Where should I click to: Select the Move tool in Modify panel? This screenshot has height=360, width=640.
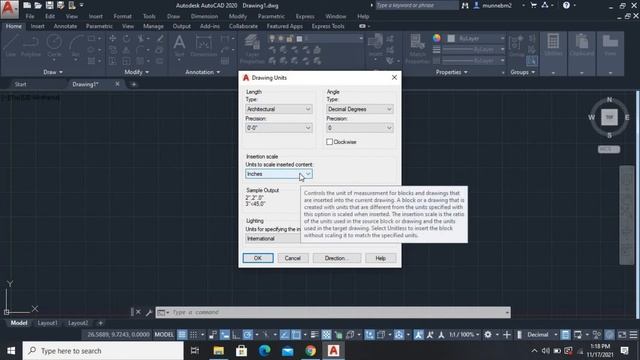[x=113, y=38]
